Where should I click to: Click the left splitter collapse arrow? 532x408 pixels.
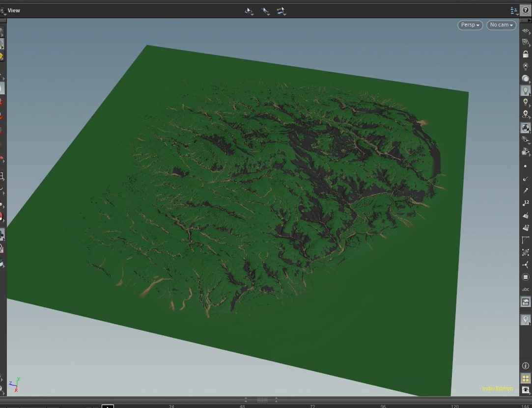(x=246, y=400)
